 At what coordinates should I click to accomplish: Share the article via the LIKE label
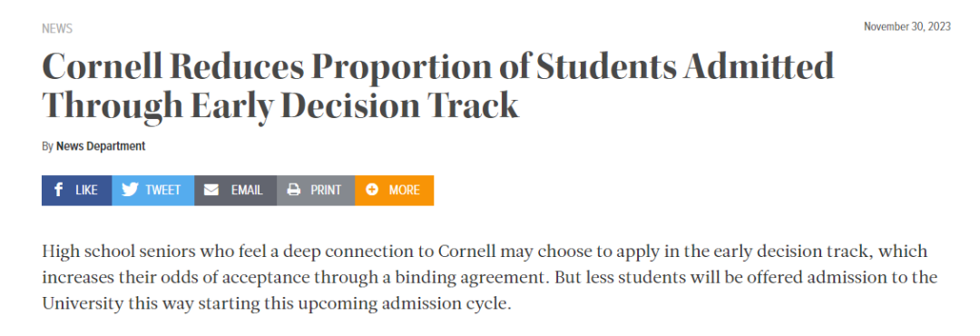[86, 190]
